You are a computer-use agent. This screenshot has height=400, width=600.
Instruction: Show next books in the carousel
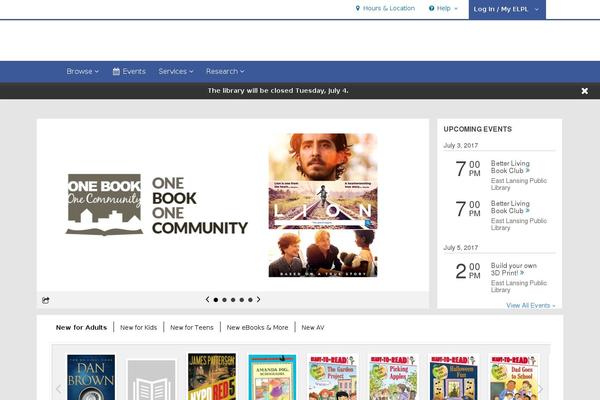(x=541, y=390)
